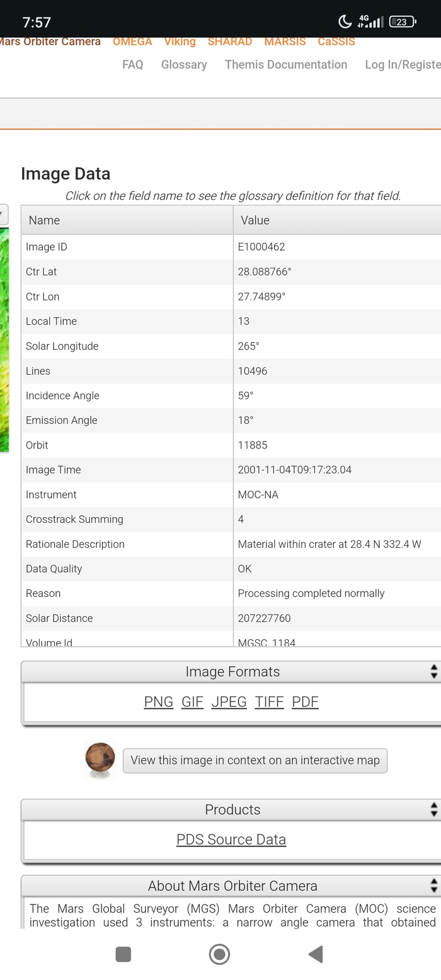The width and height of the screenshot is (441, 980).
Task: Open the CaSSIS instrument tab
Action: (336, 42)
